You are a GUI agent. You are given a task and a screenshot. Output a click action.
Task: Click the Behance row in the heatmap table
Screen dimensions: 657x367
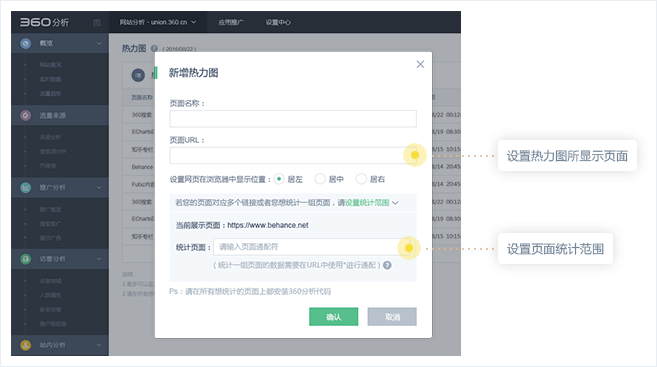pos(142,167)
